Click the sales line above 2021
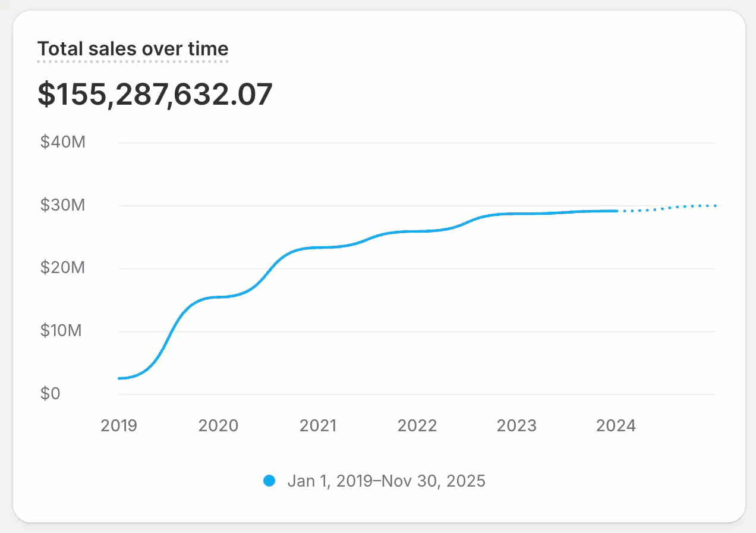 click(318, 247)
